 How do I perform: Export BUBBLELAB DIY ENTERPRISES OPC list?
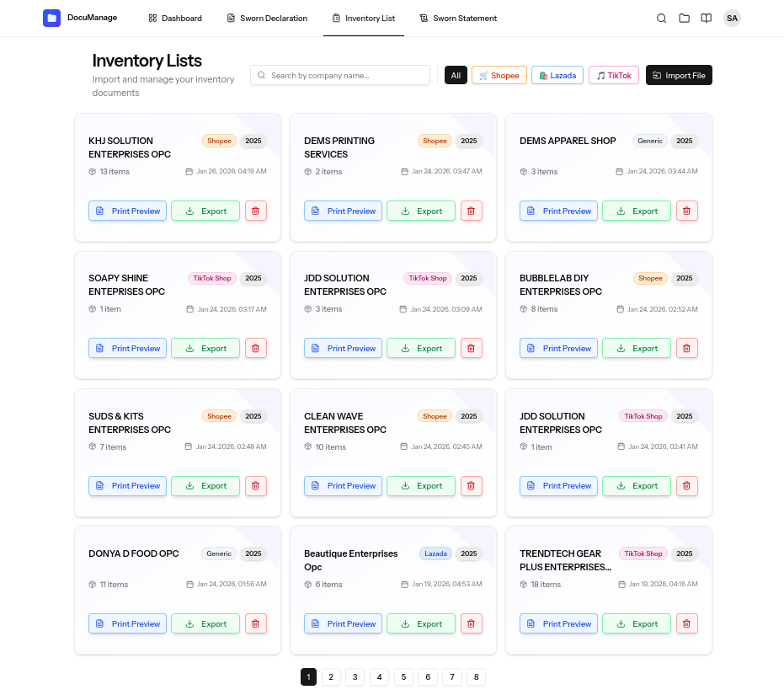(x=637, y=348)
